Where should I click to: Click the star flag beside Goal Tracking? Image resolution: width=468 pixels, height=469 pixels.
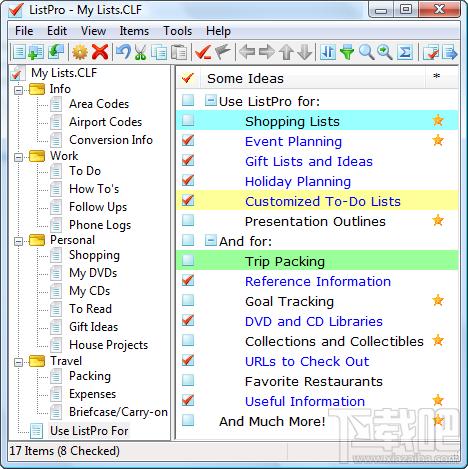tap(438, 300)
